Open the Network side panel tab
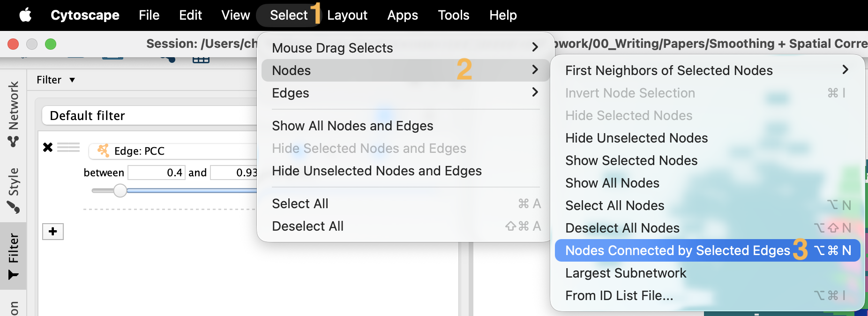Image resolution: width=868 pixels, height=316 pixels. click(x=14, y=113)
